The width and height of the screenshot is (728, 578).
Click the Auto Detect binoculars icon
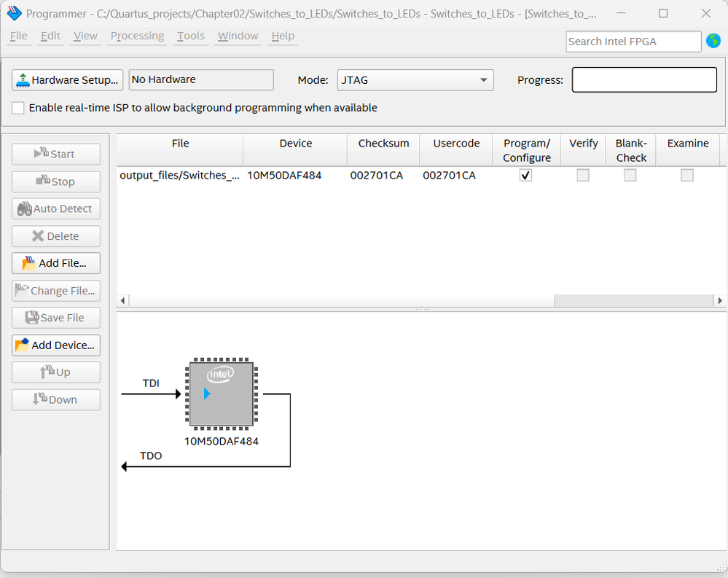click(x=25, y=208)
